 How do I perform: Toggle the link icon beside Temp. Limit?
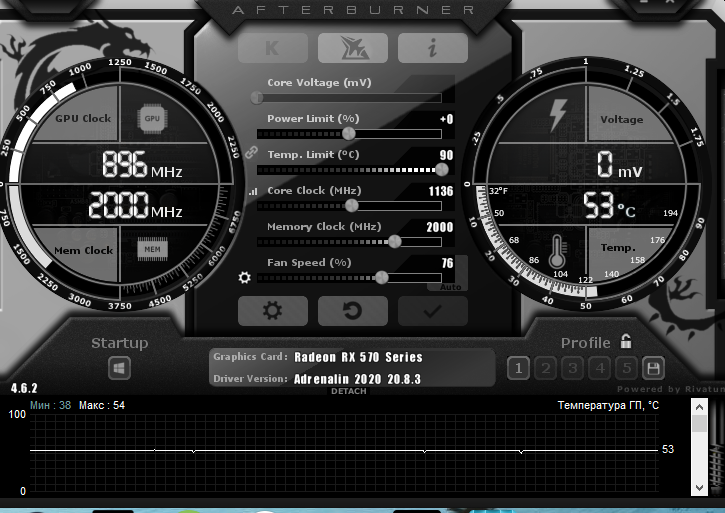[251, 152]
